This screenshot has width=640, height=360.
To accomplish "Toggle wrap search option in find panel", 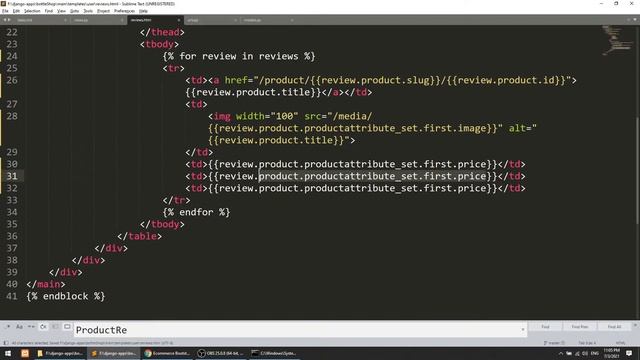I will pyautogui.click(x=43, y=327).
